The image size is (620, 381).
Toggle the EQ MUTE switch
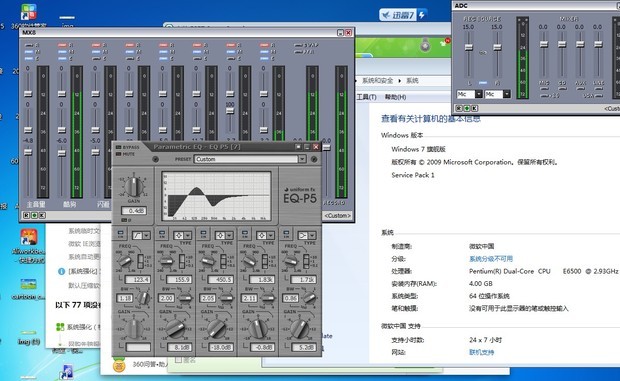click(x=118, y=154)
